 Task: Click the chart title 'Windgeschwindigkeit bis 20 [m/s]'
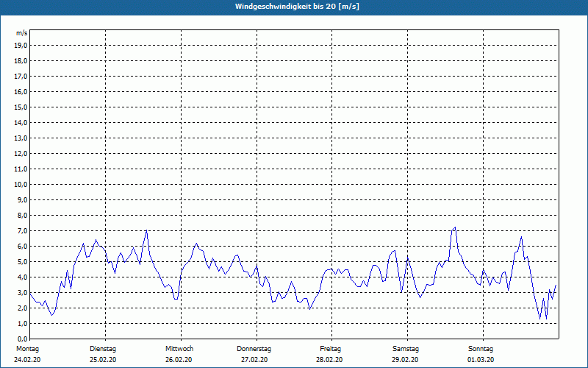coord(297,7)
